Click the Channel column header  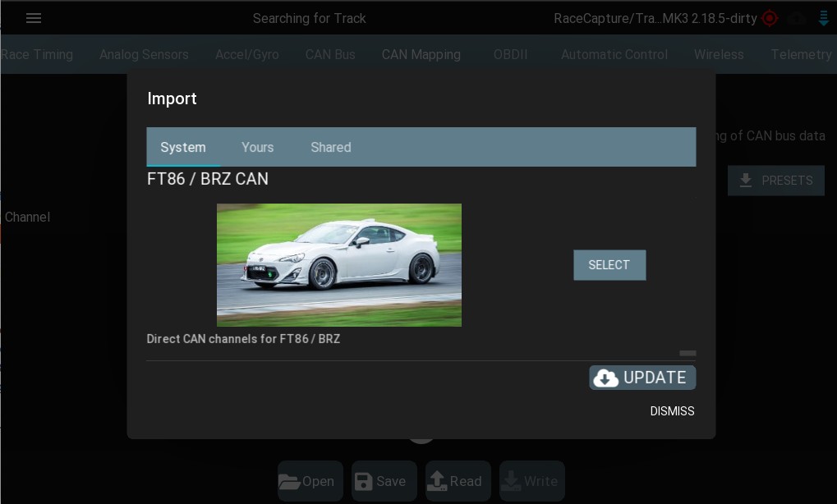[x=28, y=217]
